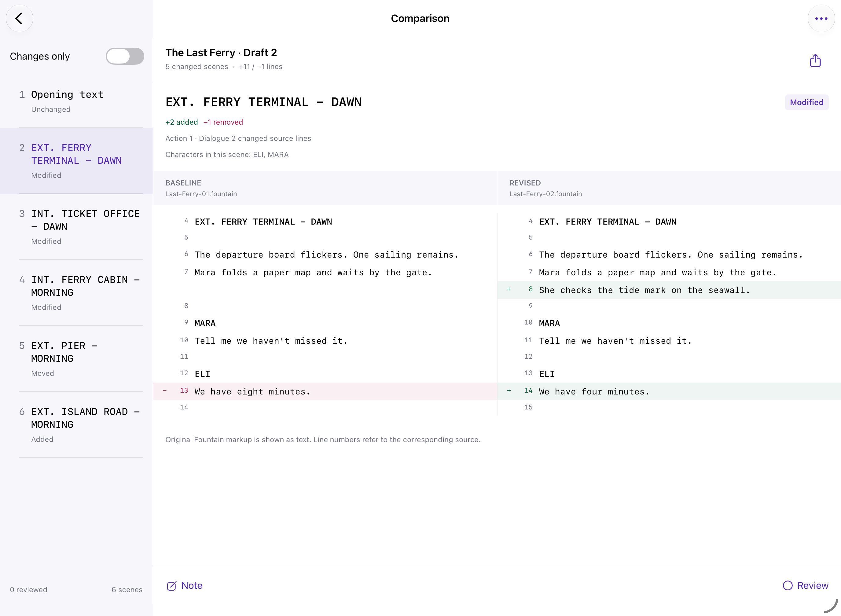The width and height of the screenshot is (841, 616).
Task: Click the Review circle button
Action: click(806, 585)
